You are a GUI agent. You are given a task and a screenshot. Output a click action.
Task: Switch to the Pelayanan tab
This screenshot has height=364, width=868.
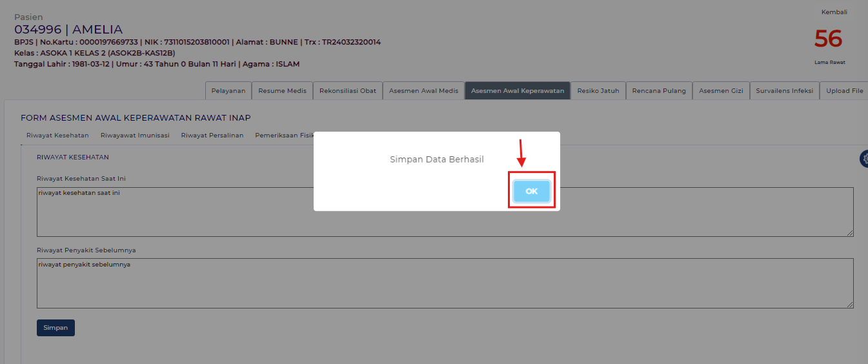(228, 91)
